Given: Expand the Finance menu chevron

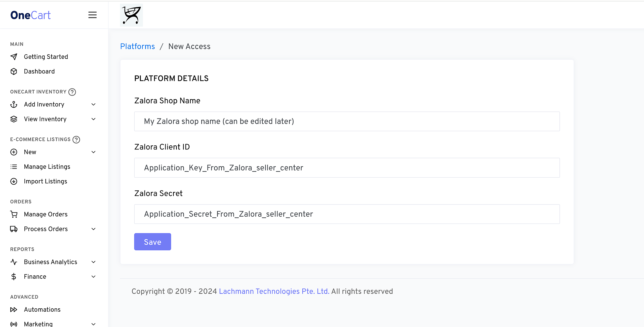Looking at the screenshot, I should (93, 277).
